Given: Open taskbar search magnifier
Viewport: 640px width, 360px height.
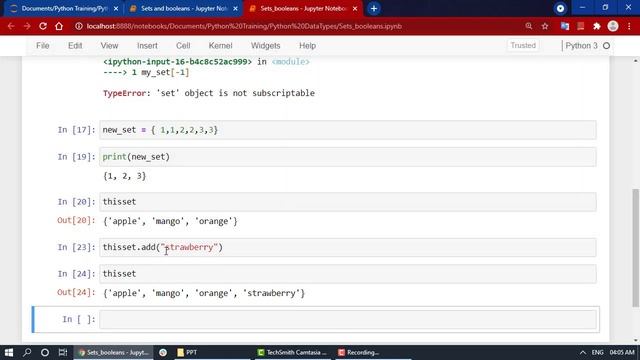Looking at the screenshot, I should 27,352.
